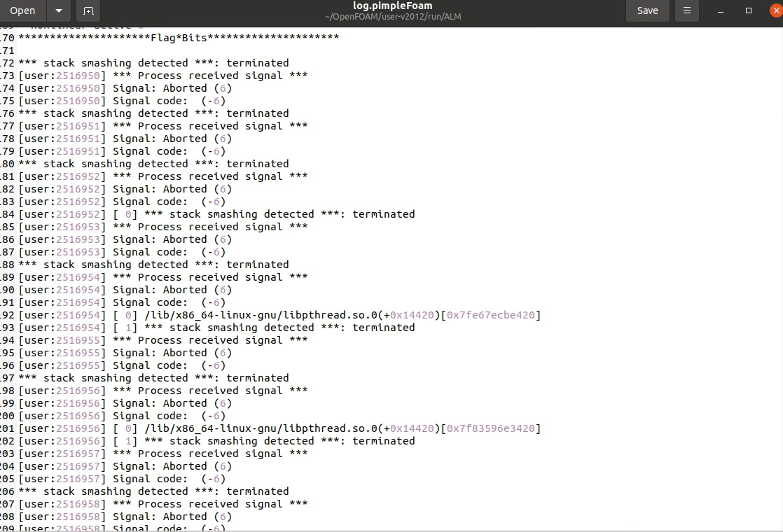The image size is (783, 532).
Task: Expand the recent files dropdown arrow
Action: (59, 10)
